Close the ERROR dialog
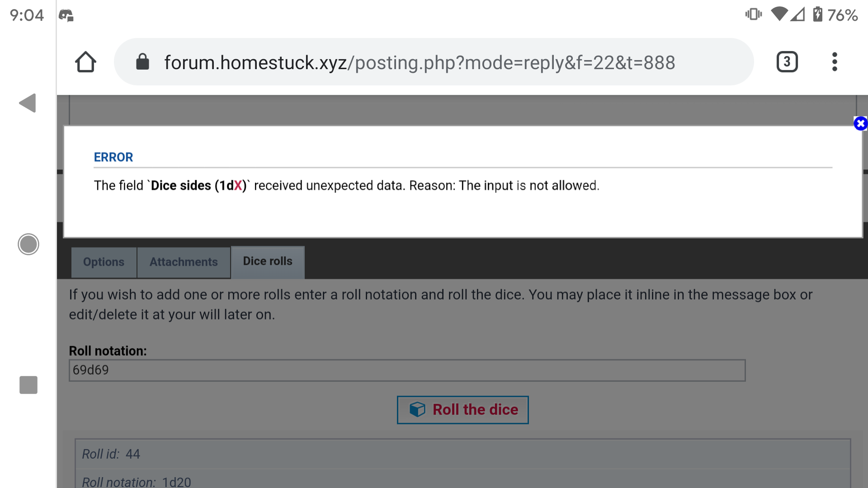This screenshot has width=868, height=488. click(x=860, y=123)
